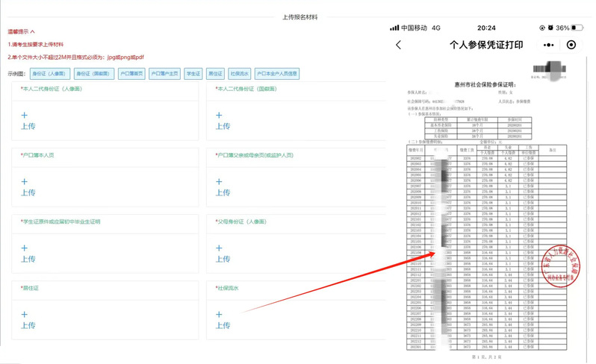Screen dimensions: 596x364
Task: Click the plus icon under 居住证
Action: click(25, 314)
